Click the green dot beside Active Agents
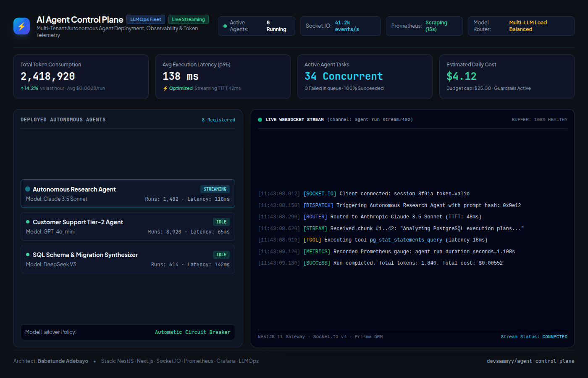Viewport: 588px width, 378px height. pyautogui.click(x=225, y=26)
